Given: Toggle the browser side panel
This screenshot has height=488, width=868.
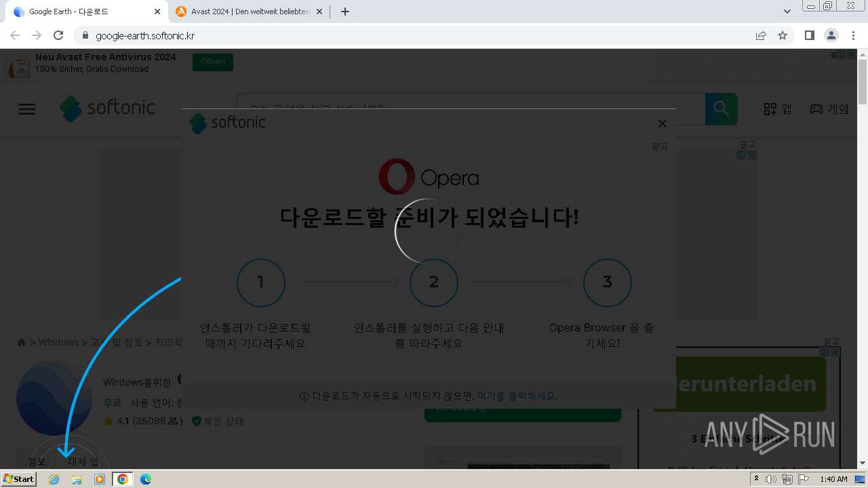Looking at the screenshot, I should tap(810, 35).
